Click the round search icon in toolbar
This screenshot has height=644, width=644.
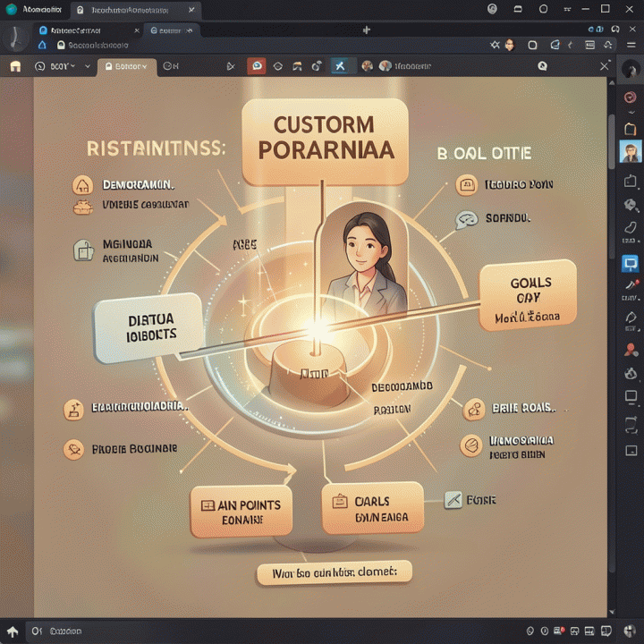click(543, 66)
